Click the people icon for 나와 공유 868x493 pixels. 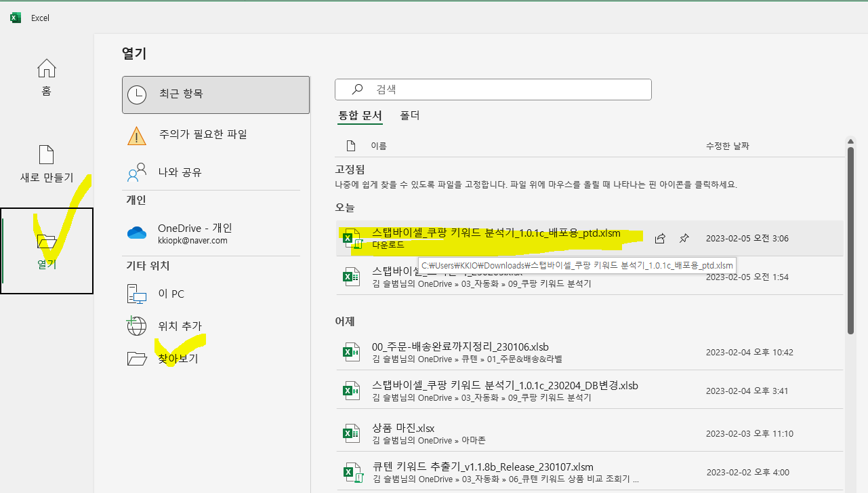(137, 172)
